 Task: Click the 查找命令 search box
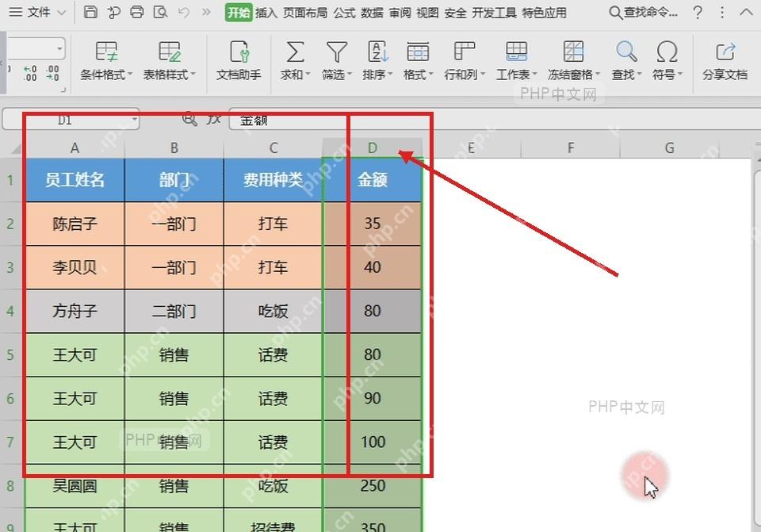[644, 12]
